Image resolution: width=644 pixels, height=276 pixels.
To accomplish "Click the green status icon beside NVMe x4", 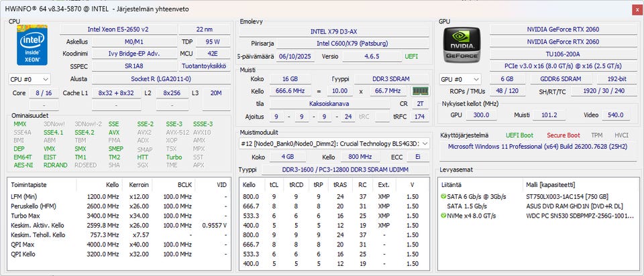I will [x=443, y=216].
